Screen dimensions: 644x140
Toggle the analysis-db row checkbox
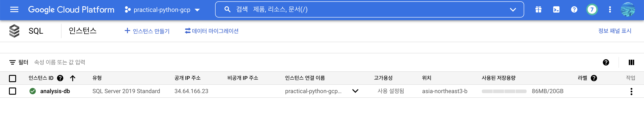tap(13, 91)
